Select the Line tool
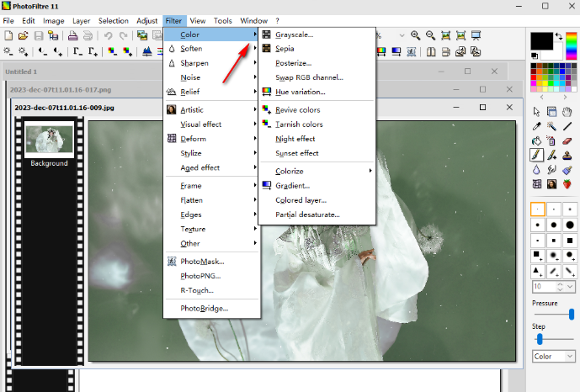This screenshot has height=392, width=580. (567, 126)
